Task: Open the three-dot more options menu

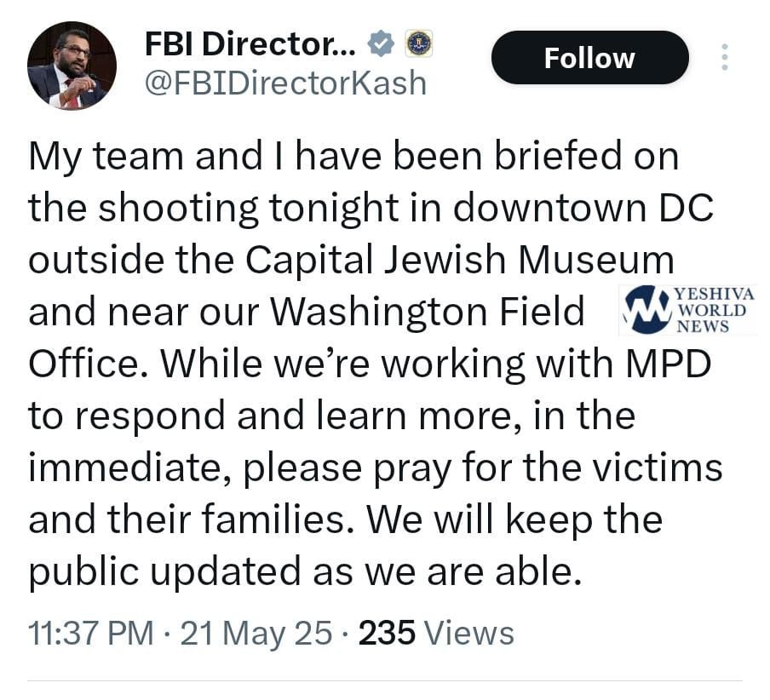Action: tap(725, 57)
